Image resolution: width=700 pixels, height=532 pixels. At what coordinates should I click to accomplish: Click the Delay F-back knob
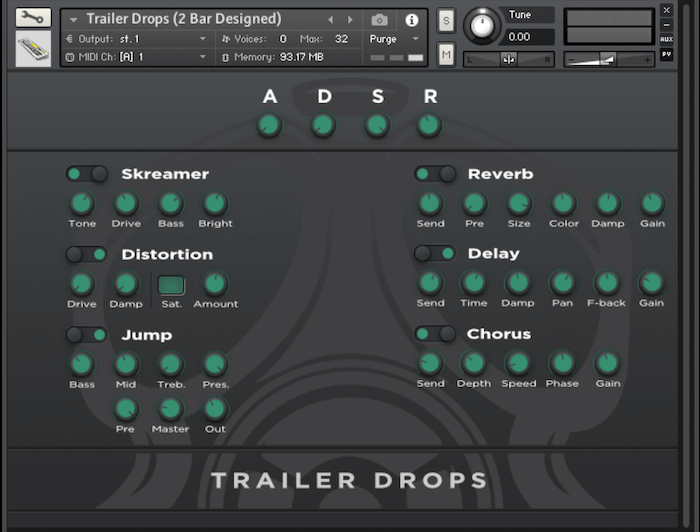607,283
